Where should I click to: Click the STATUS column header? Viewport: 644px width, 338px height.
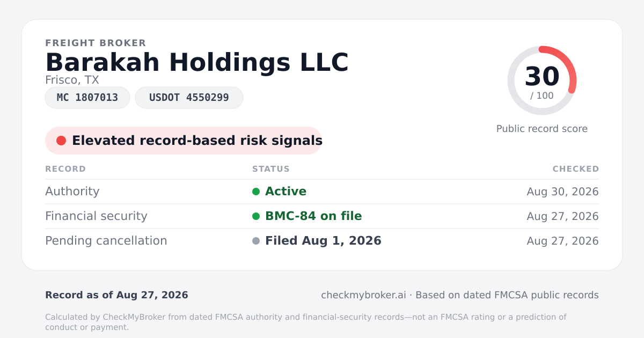coord(271,169)
